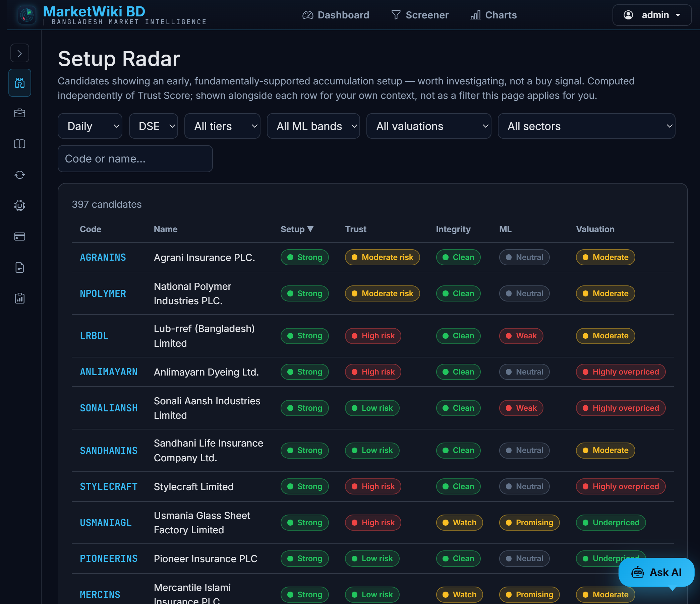Click the 397 candidates count text
Viewport: 700px width, 604px height.
pyautogui.click(x=106, y=204)
